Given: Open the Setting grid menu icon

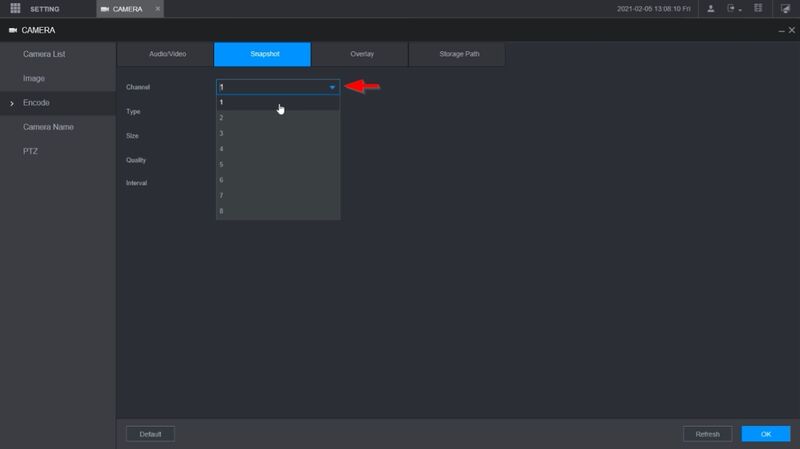Looking at the screenshot, I should (15, 8).
